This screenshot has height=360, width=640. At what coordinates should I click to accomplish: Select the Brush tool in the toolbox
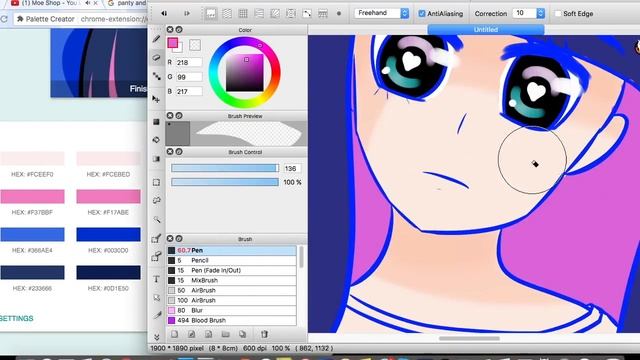coord(156,39)
